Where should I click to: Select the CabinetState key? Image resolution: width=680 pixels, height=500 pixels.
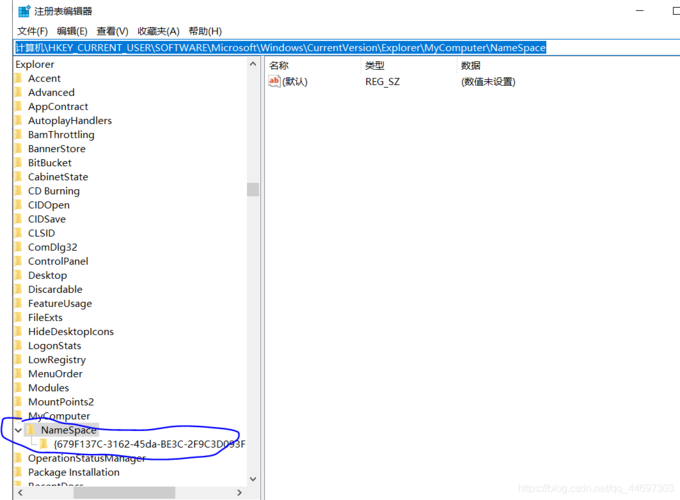click(58, 177)
